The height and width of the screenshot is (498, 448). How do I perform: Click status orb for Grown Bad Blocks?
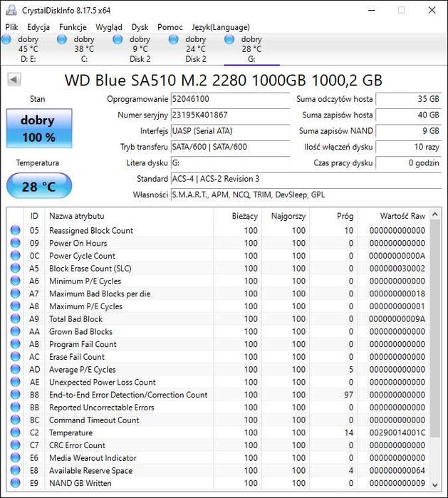point(15,331)
